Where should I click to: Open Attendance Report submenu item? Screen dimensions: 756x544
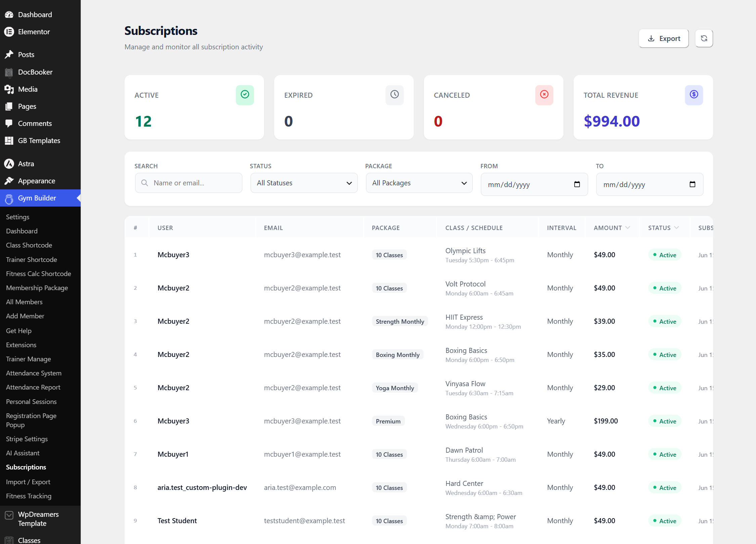click(x=33, y=387)
